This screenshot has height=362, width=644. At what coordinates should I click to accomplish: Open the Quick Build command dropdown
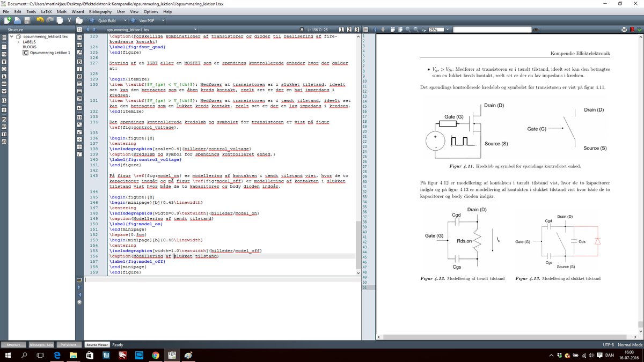(x=126, y=20)
